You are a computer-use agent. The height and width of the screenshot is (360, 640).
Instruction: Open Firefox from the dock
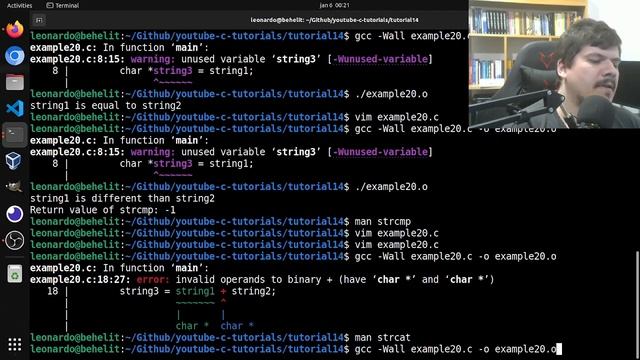pyautogui.click(x=15, y=30)
